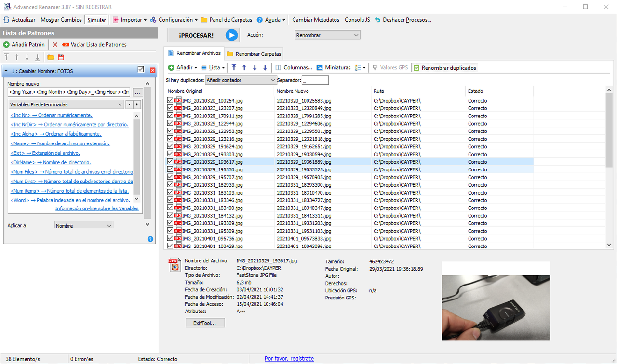This screenshot has width=617, height=364.
Task: Click Cambiar Metadatos in toolbar
Action: click(316, 20)
